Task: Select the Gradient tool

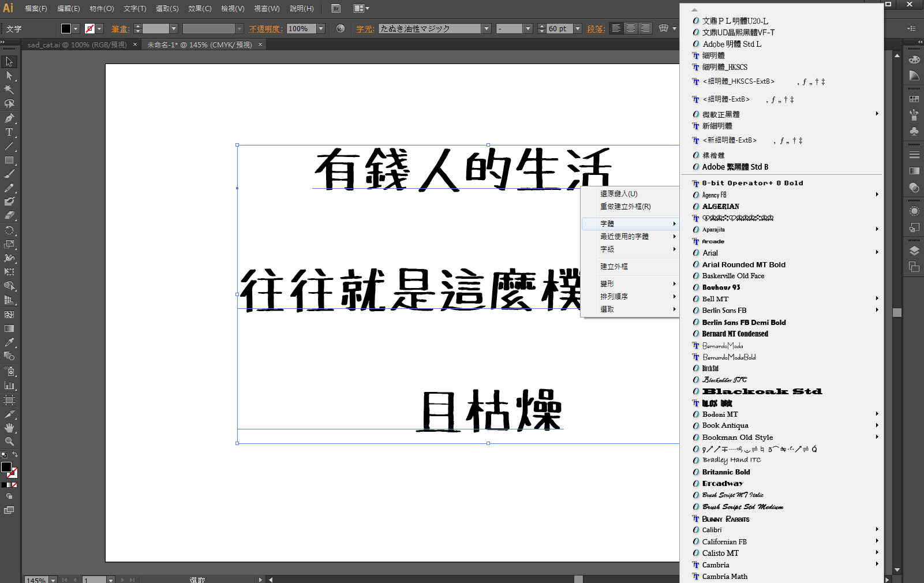Action: (x=9, y=328)
